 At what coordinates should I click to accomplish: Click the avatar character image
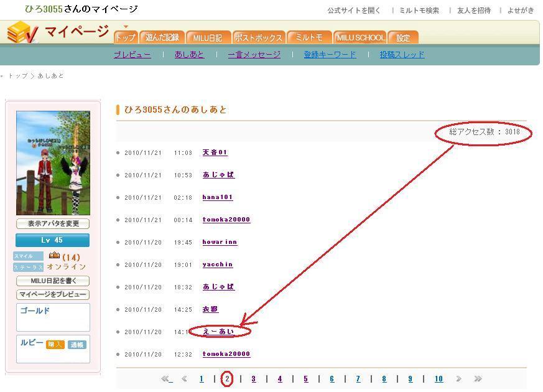(53, 163)
